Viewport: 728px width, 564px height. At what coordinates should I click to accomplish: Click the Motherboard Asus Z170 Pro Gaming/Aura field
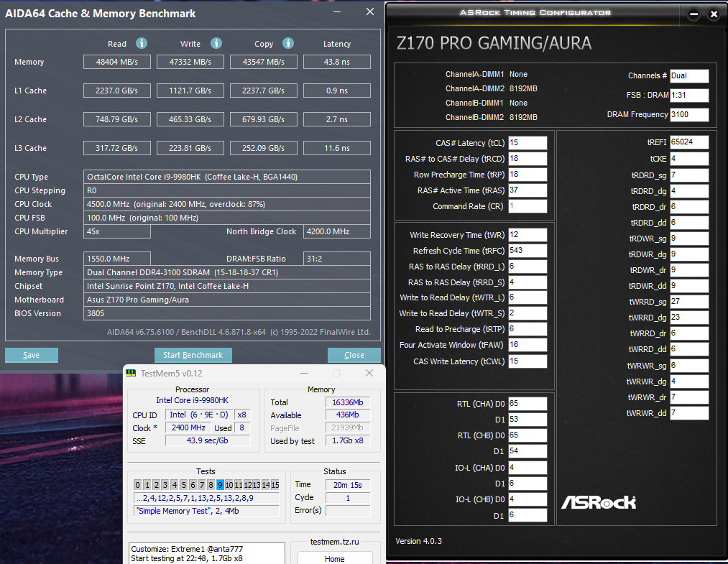click(x=227, y=300)
